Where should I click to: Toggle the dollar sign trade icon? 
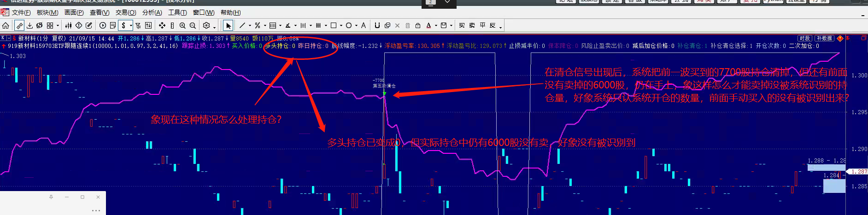pyautogui.click(x=123, y=25)
